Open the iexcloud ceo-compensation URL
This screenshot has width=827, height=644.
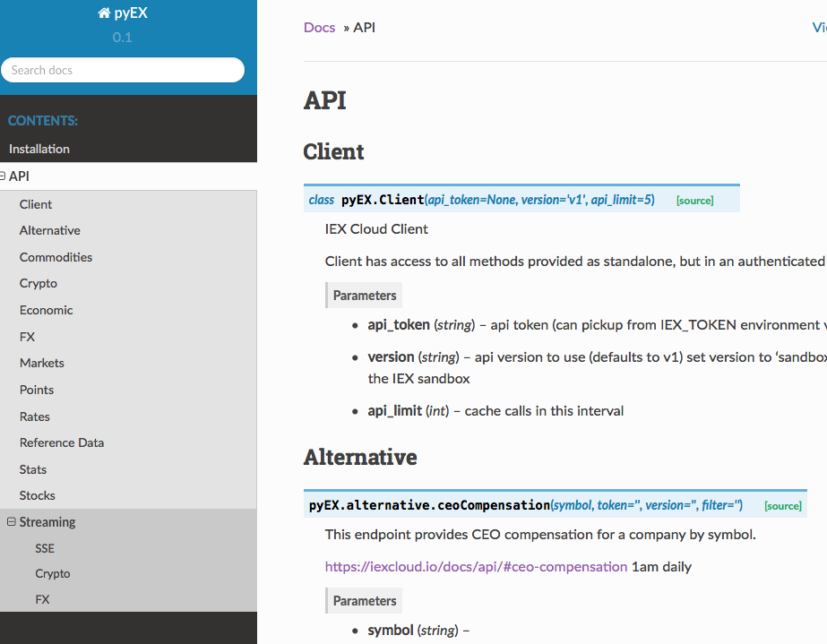pos(476,566)
